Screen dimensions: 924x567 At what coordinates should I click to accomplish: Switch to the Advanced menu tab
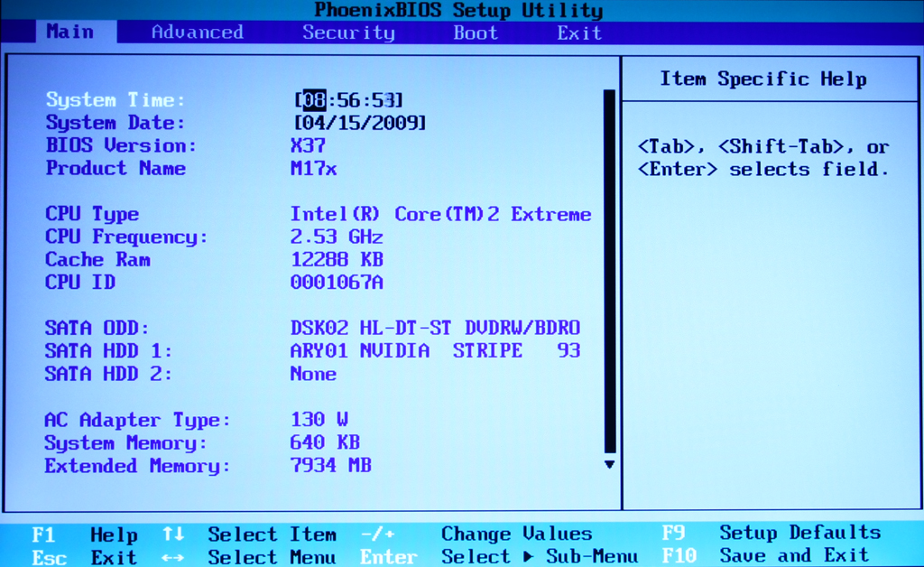197,33
